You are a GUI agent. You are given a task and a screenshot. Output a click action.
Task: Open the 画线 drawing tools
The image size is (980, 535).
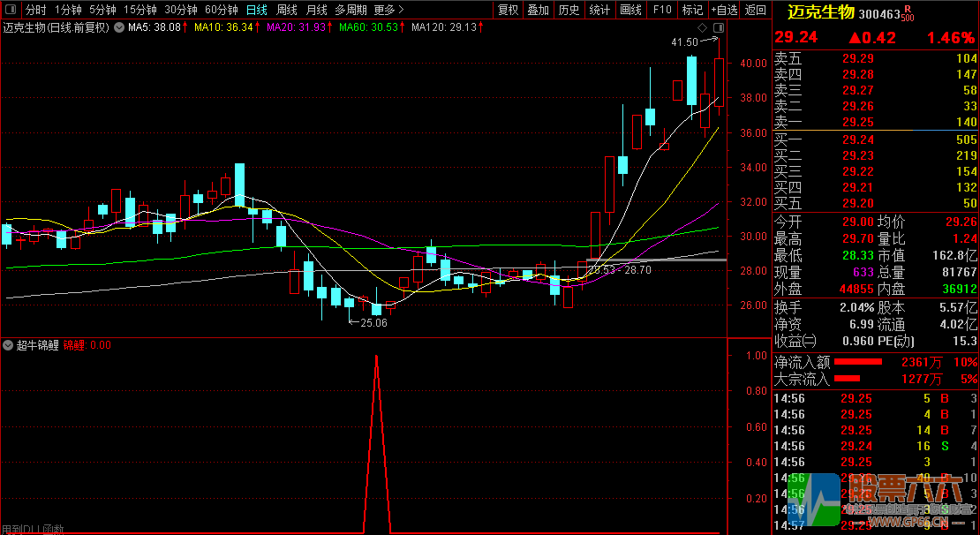pyautogui.click(x=630, y=10)
